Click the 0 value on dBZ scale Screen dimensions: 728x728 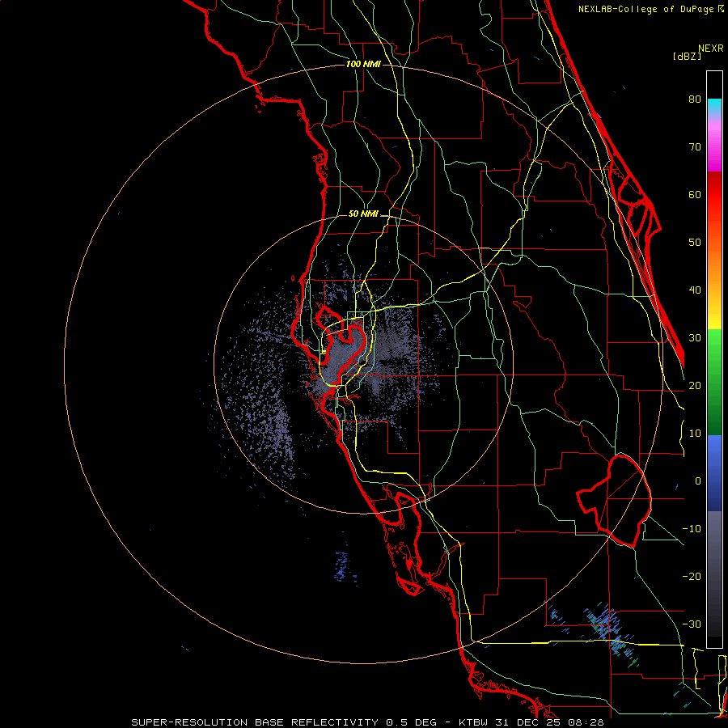click(698, 481)
